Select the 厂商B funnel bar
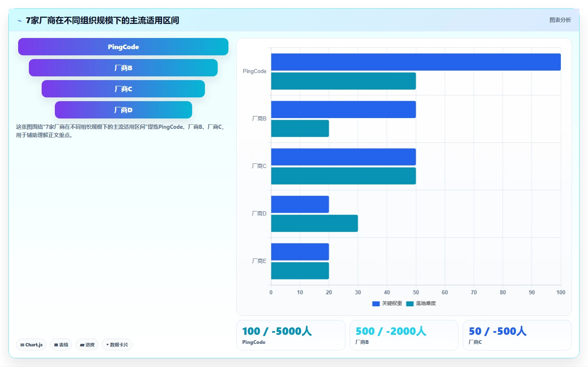The width and height of the screenshot is (588, 367). tap(123, 68)
